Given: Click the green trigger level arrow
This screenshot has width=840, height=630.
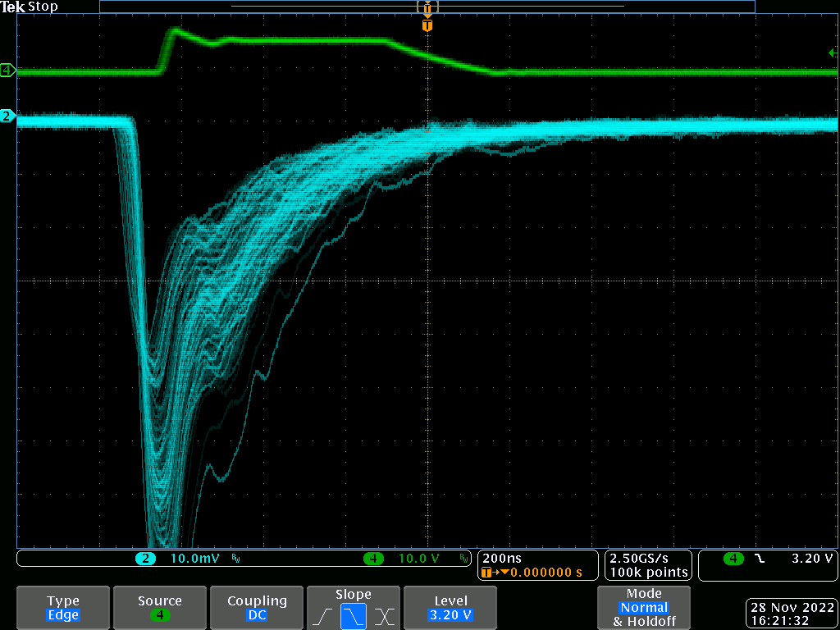Looking at the screenshot, I should pyautogui.click(x=833, y=52).
